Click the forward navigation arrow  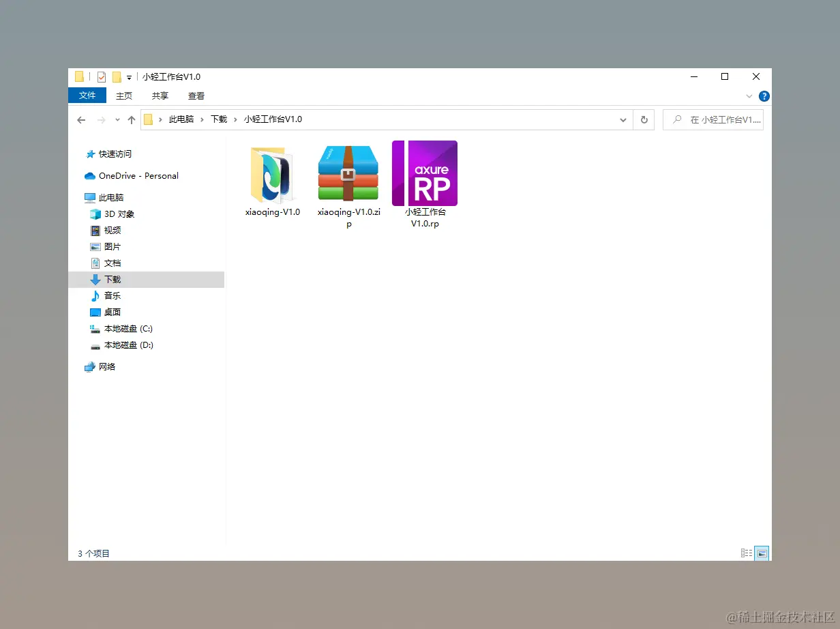tap(101, 119)
